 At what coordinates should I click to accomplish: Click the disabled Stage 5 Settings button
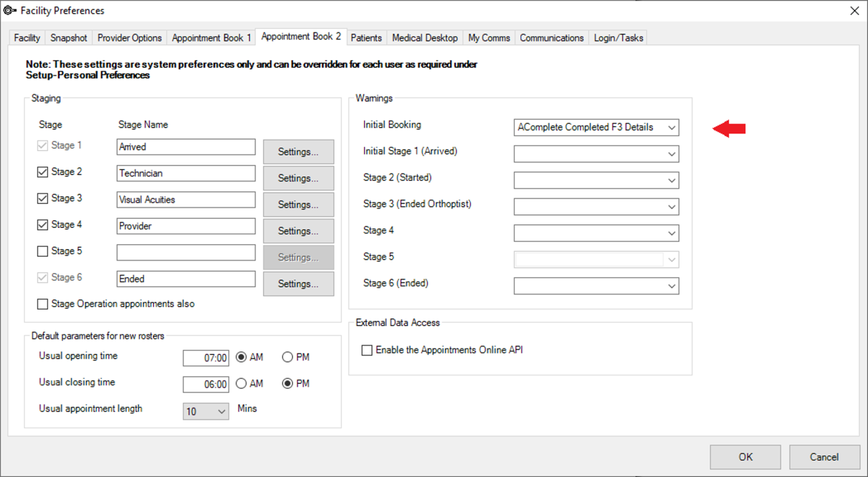[x=298, y=257]
